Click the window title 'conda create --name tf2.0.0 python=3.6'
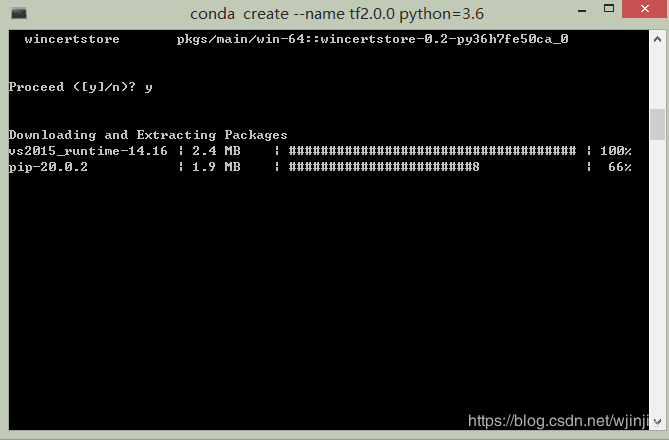 [337, 14]
